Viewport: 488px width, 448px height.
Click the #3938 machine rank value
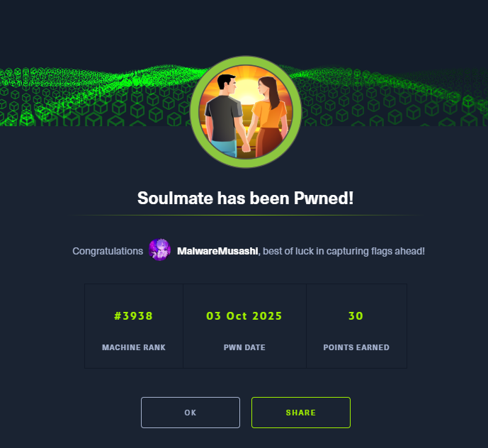click(133, 316)
